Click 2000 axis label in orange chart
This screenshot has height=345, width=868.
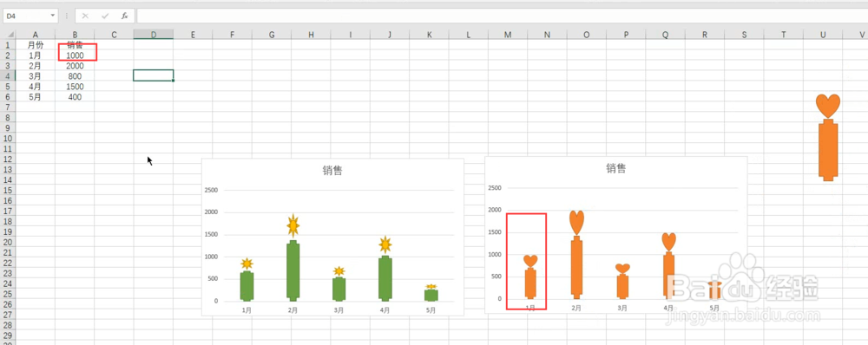[x=495, y=210]
